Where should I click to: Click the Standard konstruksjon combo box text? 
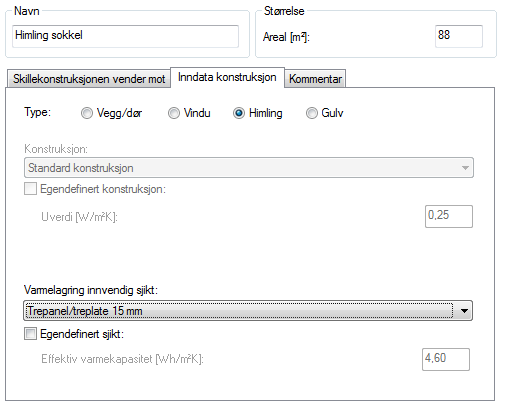pyautogui.click(x=81, y=168)
